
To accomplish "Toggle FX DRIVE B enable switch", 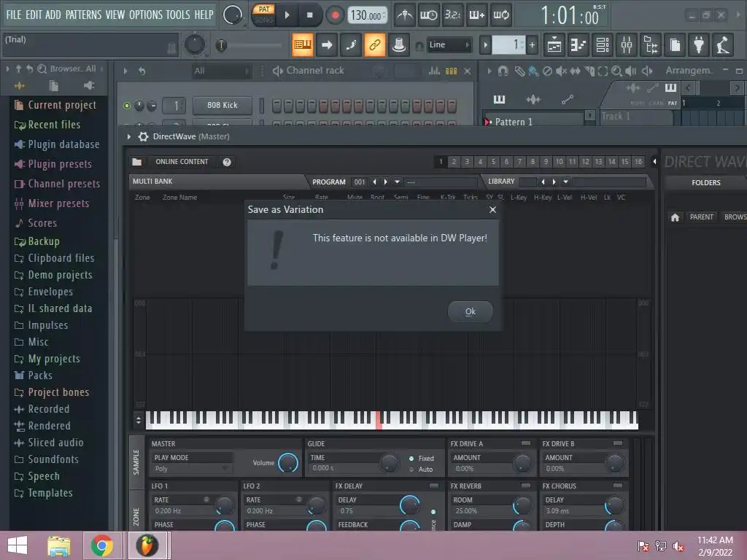I will [617, 443].
